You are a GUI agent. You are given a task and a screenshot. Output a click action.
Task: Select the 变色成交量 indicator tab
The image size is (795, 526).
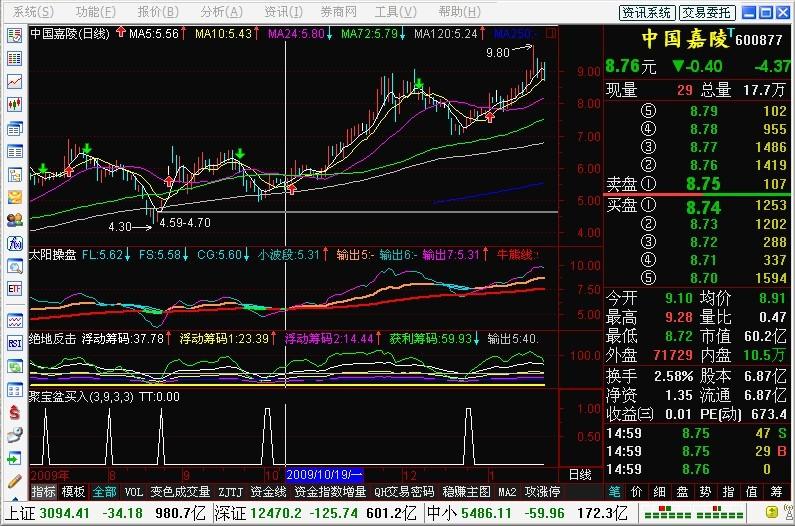[x=180, y=492]
